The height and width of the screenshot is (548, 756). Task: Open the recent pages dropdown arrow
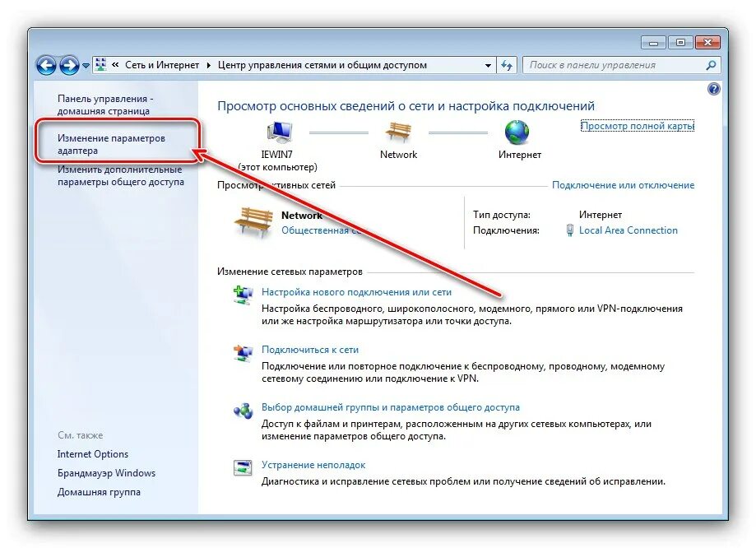(86, 66)
